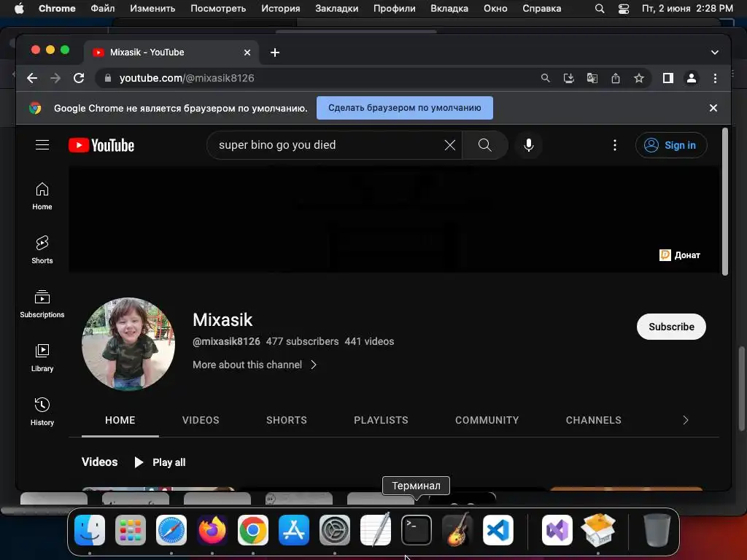Viewport: 747px width, 560px height.
Task: Open History in the sidebar
Action: click(42, 412)
